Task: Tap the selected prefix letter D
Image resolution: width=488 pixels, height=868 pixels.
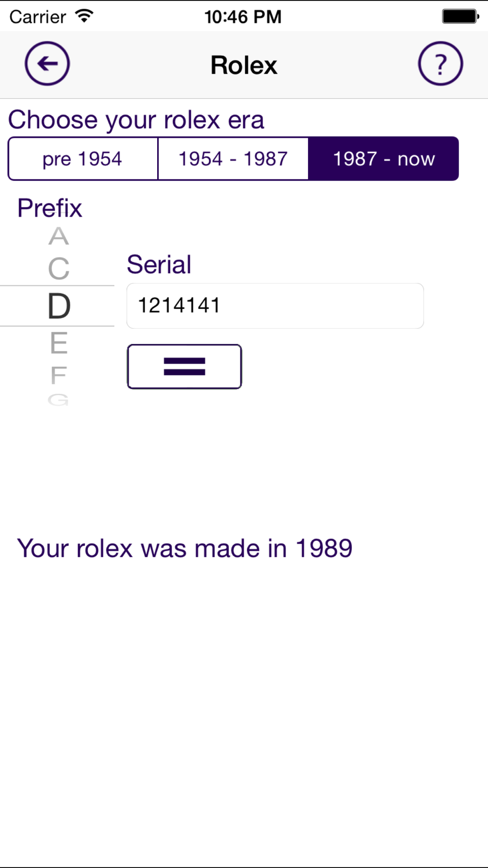Action: (x=59, y=307)
